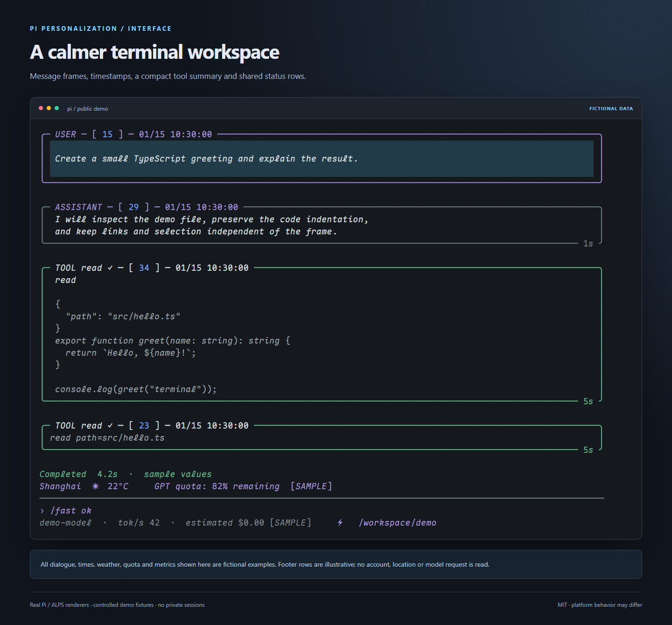Click the "[ 15 ]" count in the USER header
Image resolution: width=672 pixels, height=625 pixels.
click(x=107, y=134)
